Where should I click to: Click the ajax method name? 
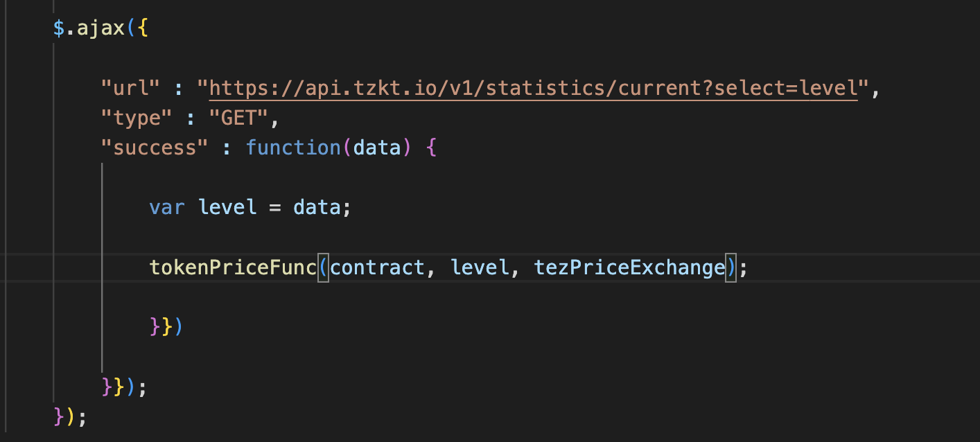click(98, 29)
